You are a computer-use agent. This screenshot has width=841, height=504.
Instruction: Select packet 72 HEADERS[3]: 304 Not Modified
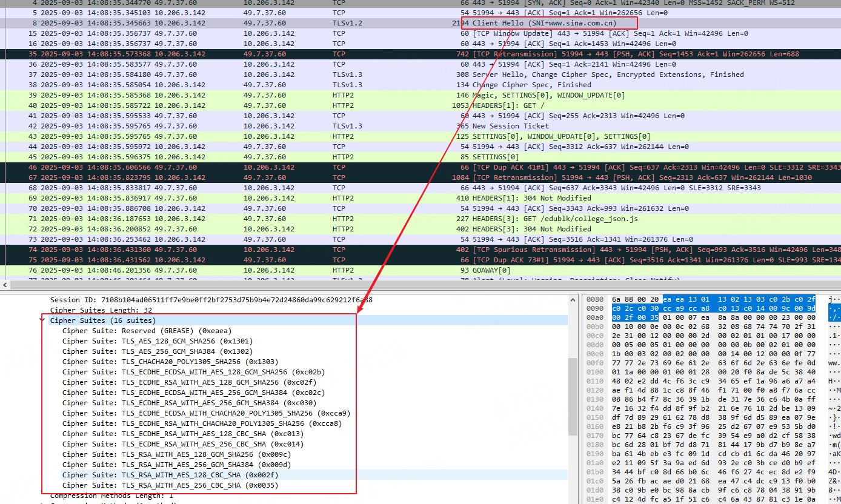420,229
